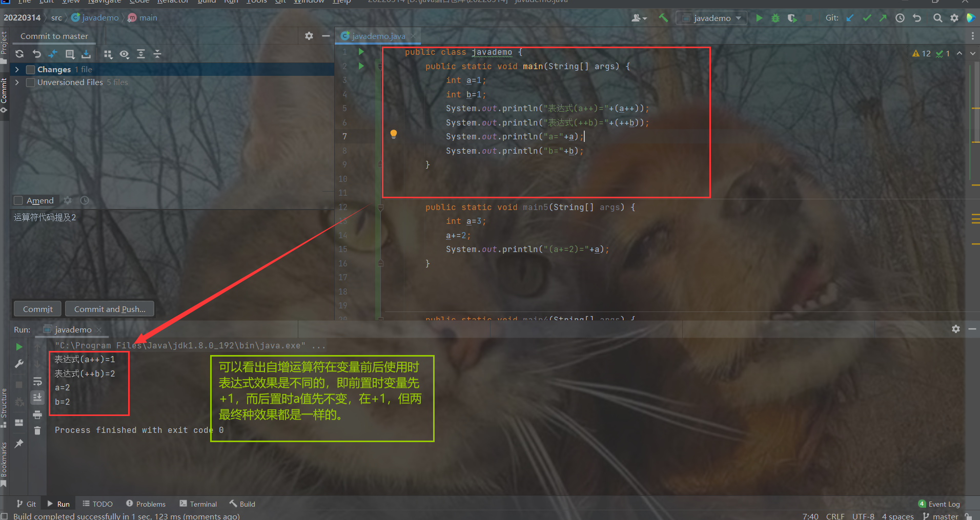Toggle the Changes checkbox
The width and height of the screenshot is (980, 520).
[x=30, y=69]
